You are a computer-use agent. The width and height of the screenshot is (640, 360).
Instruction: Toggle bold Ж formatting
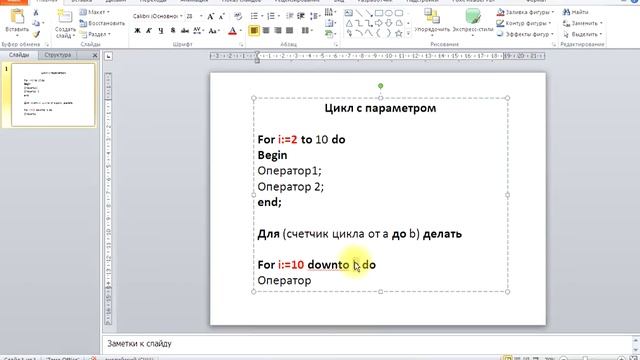[x=138, y=31]
